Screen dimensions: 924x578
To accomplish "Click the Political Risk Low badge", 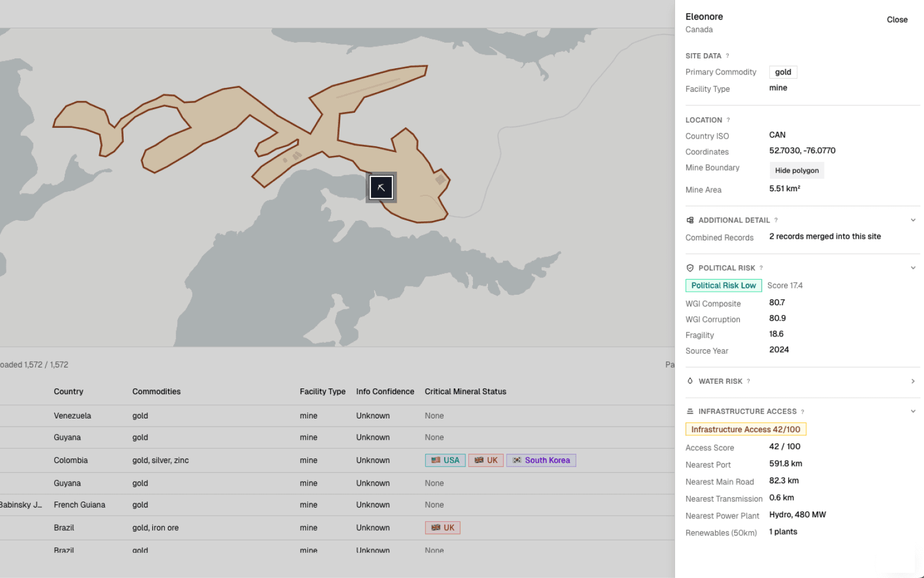I will [723, 286].
